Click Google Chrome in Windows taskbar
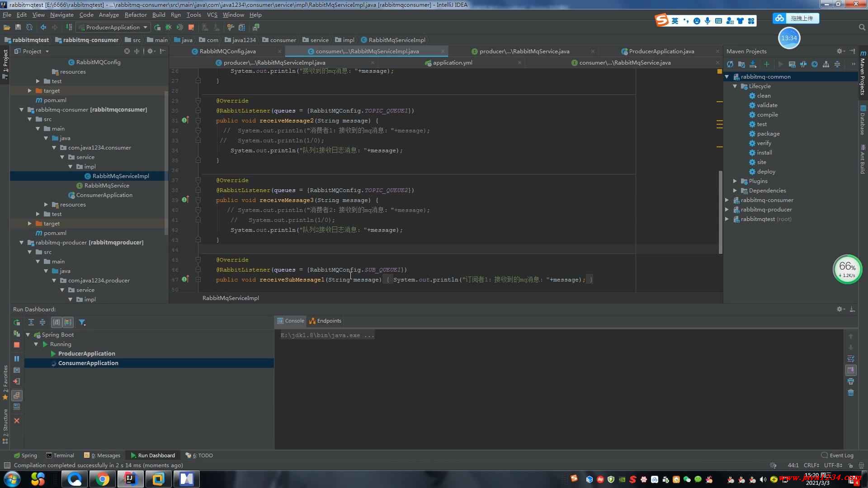 coord(102,479)
